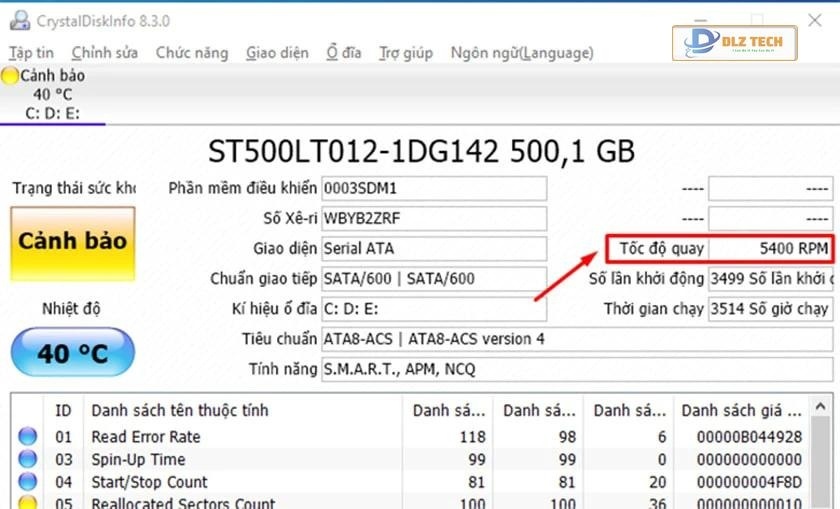Click the Thời gian chạy label
Viewport: 840px width, 509px height.
coord(653,309)
